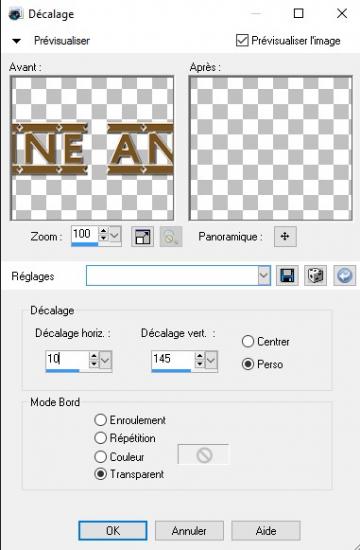Confirm with the OK button
The image size is (360, 550).
coord(113,531)
